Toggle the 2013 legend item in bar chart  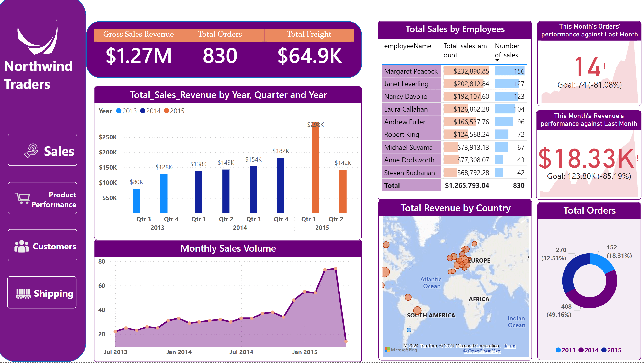click(x=127, y=111)
